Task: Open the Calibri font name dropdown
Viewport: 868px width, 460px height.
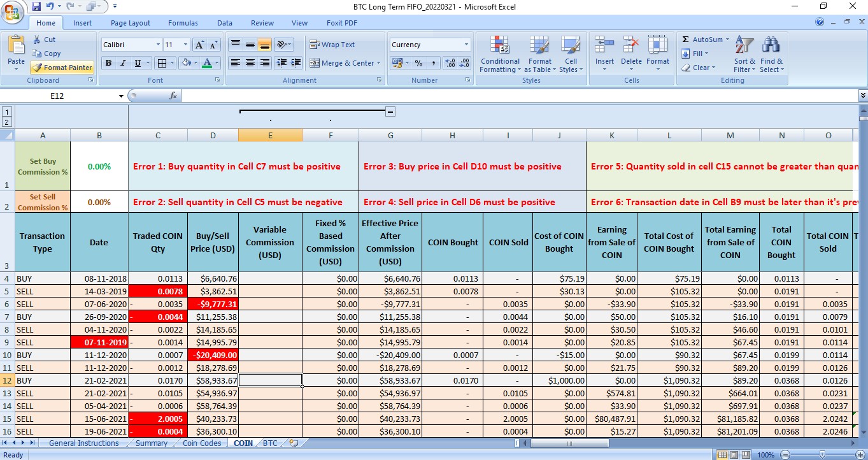Action: coord(158,45)
